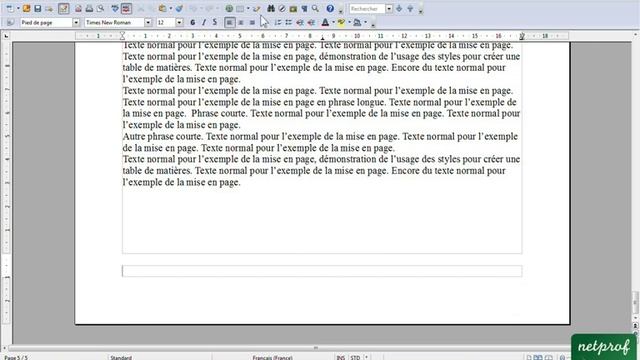Open the Paste options dropdown arrow

tap(171, 9)
